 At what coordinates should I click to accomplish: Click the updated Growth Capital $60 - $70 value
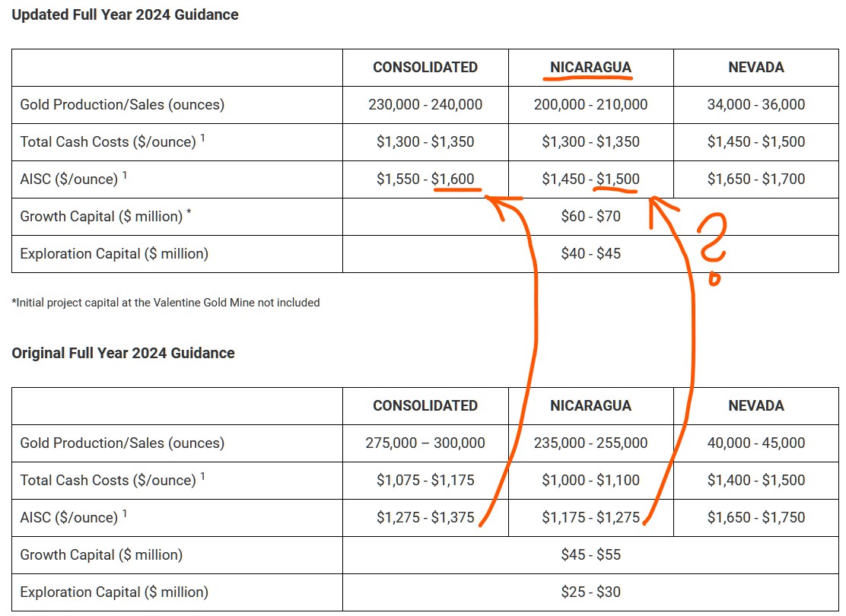click(590, 216)
